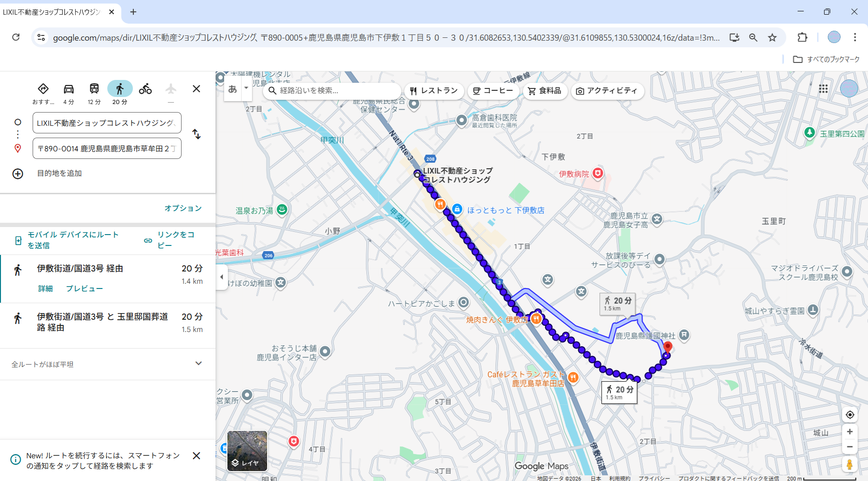Select the recommended travel mode option
868x481 pixels.
coord(43,89)
